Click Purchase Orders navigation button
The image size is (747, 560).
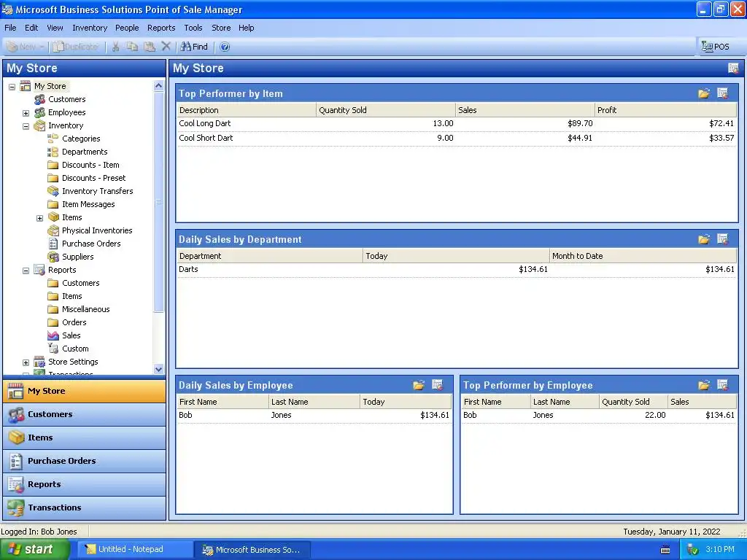[85, 461]
